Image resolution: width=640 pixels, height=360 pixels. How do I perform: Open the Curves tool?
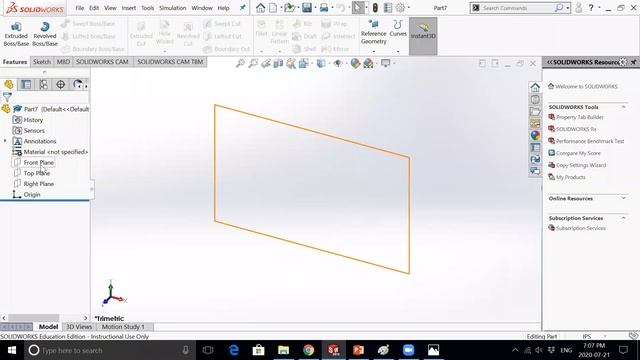[x=398, y=29]
